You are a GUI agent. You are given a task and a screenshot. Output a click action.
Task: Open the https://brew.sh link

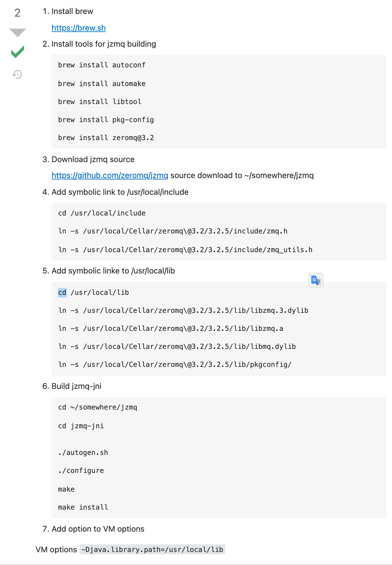coord(79,28)
